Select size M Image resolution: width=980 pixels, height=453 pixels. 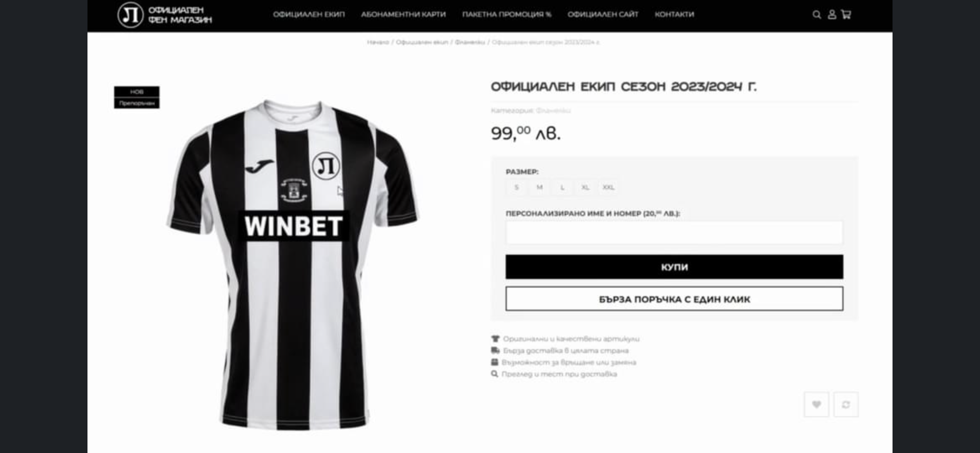540,187
